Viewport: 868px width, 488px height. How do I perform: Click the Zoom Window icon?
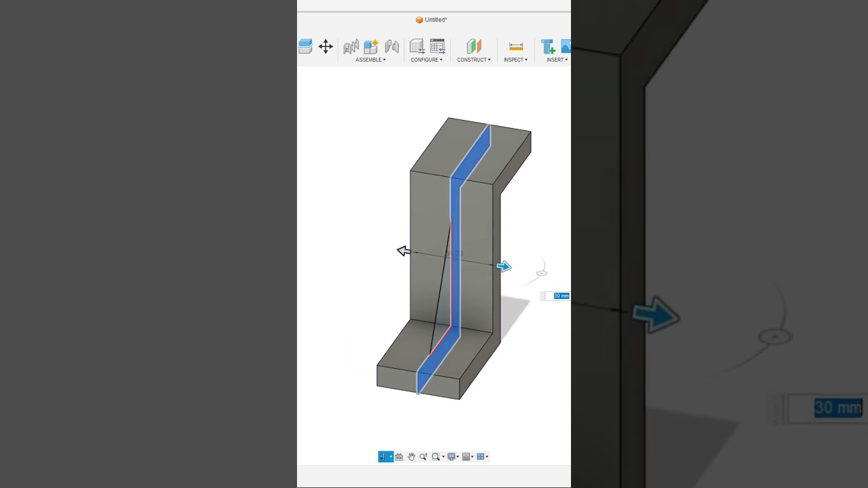coord(436,457)
